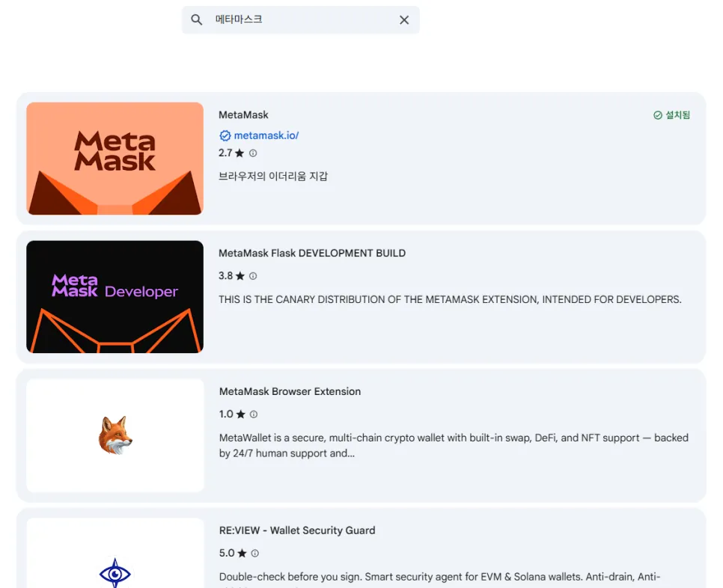Click the CANARY DISTRIBUTION description text
Image resolution: width=723 pixels, height=588 pixels.
point(450,299)
